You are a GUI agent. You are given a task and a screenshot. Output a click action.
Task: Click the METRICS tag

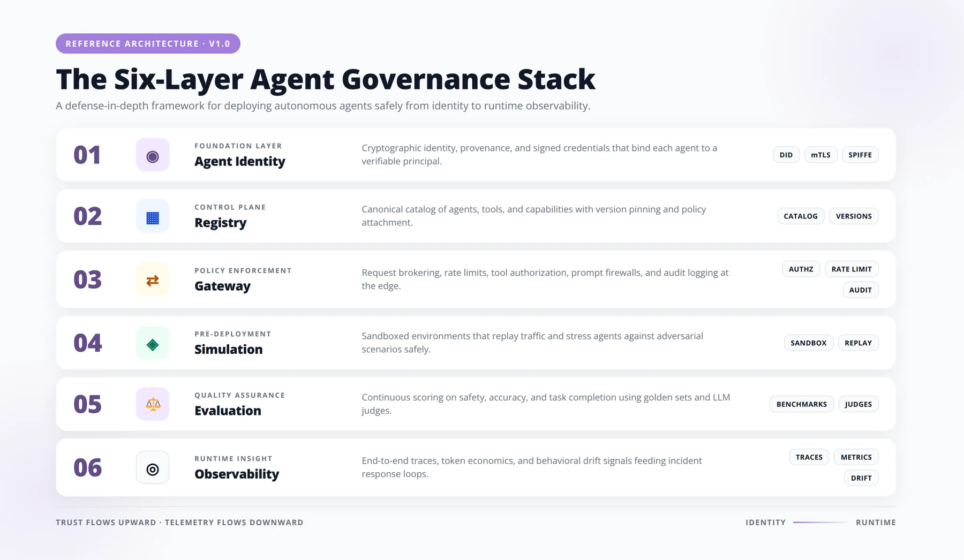click(x=856, y=457)
